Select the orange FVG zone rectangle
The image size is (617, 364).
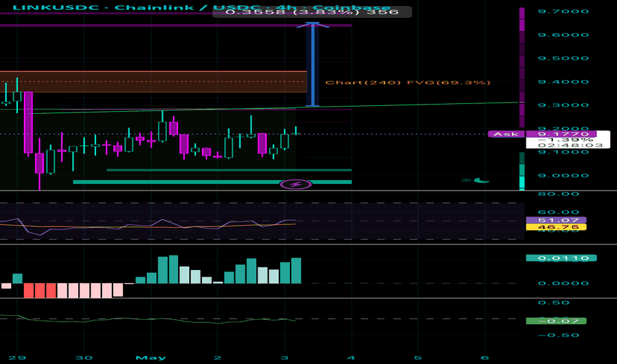(154, 82)
